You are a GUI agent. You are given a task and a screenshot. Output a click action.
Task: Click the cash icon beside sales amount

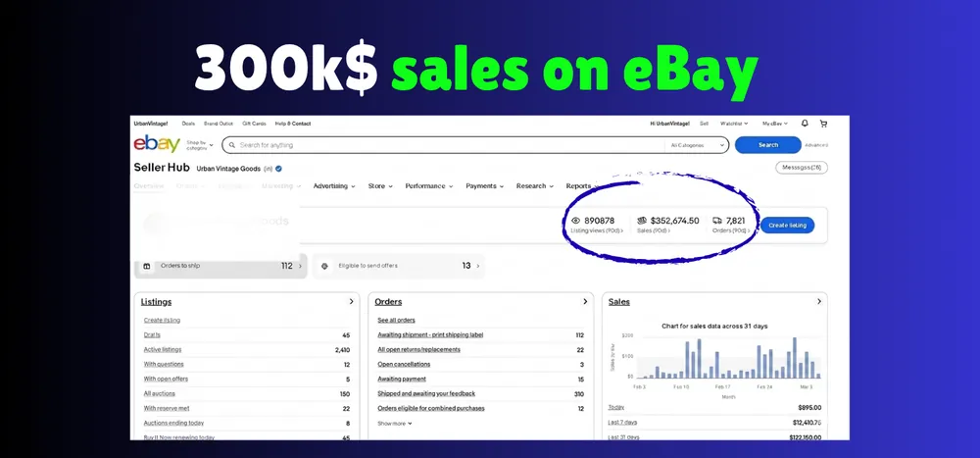click(x=641, y=221)
